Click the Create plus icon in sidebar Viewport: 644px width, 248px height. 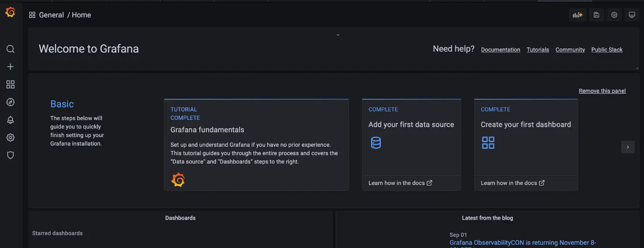10,67
